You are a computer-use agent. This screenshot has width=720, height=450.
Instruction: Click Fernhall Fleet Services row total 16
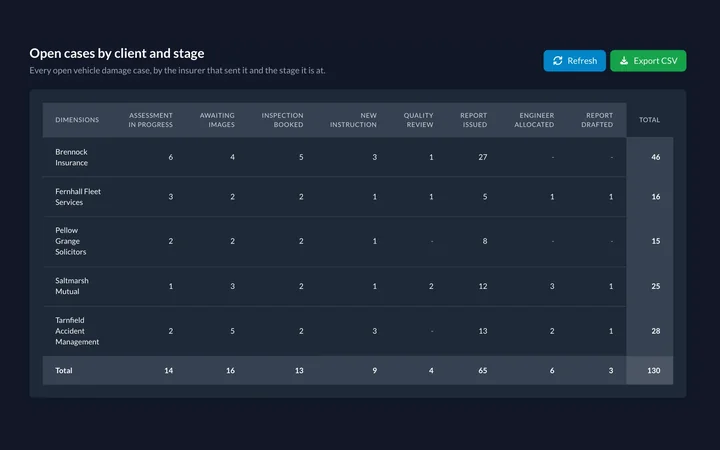[x=656, y=197]
